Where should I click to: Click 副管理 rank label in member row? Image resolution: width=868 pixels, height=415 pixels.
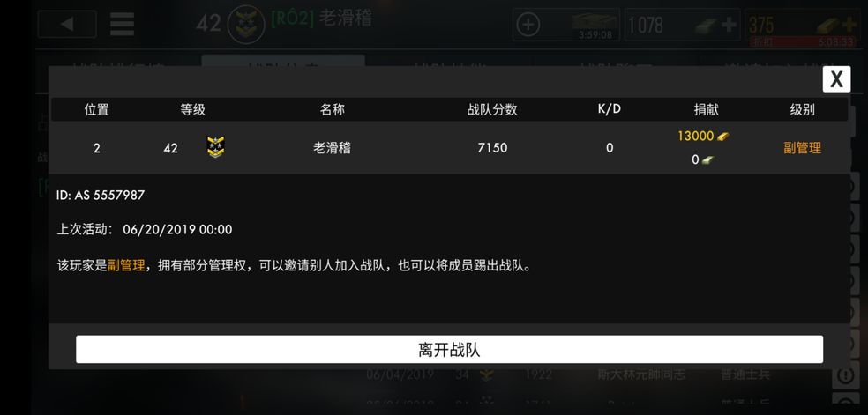point(802,148)
